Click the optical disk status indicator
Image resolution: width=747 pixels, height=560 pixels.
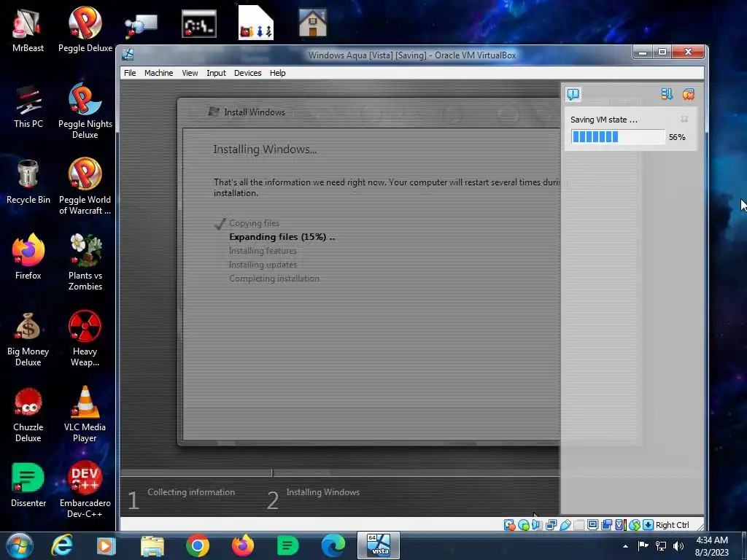tap(524, 525)
